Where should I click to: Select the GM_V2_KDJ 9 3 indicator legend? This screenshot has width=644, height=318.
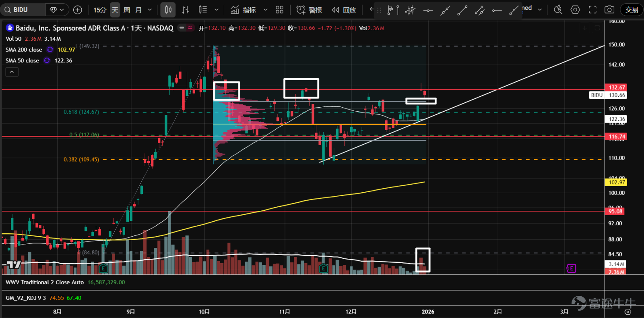pos(26,298)
